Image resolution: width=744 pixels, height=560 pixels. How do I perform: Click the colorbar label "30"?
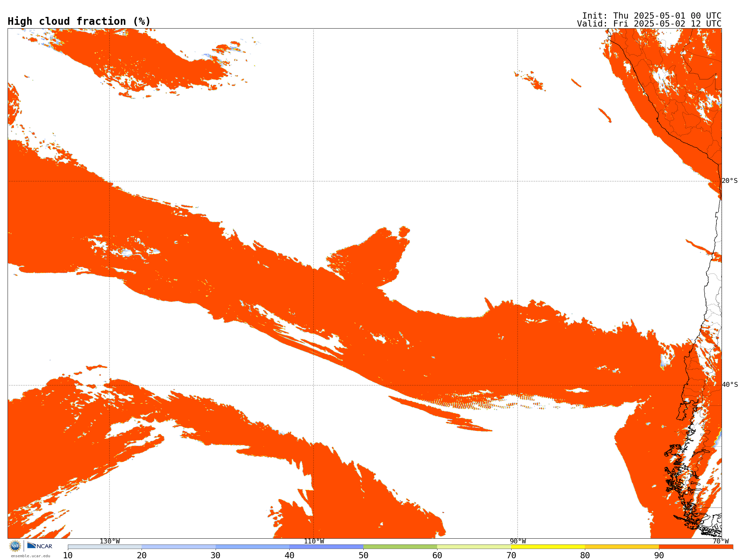tap(216, 556)
